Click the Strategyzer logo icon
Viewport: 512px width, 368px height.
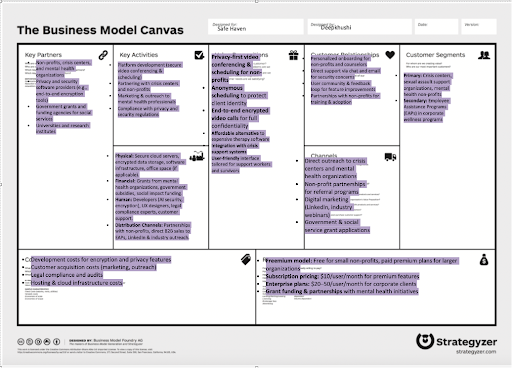click(425, 341)
